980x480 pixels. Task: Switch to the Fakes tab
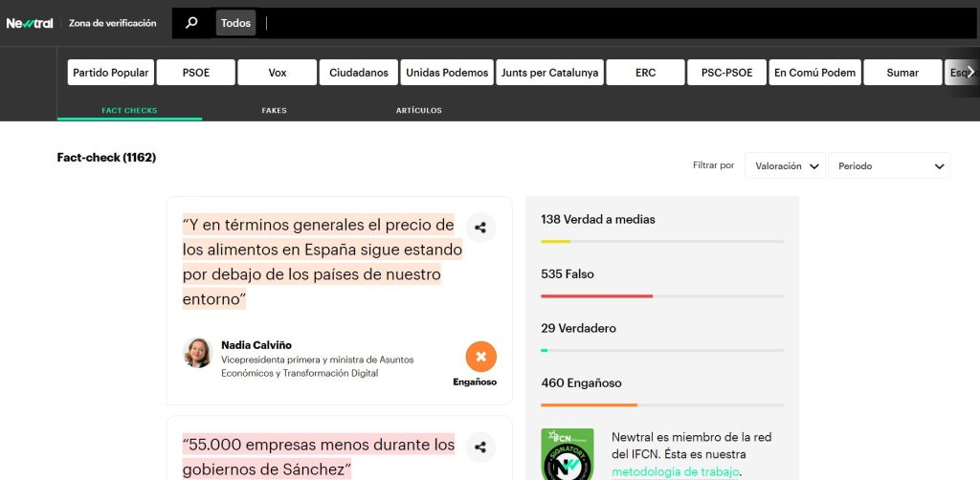274,111
